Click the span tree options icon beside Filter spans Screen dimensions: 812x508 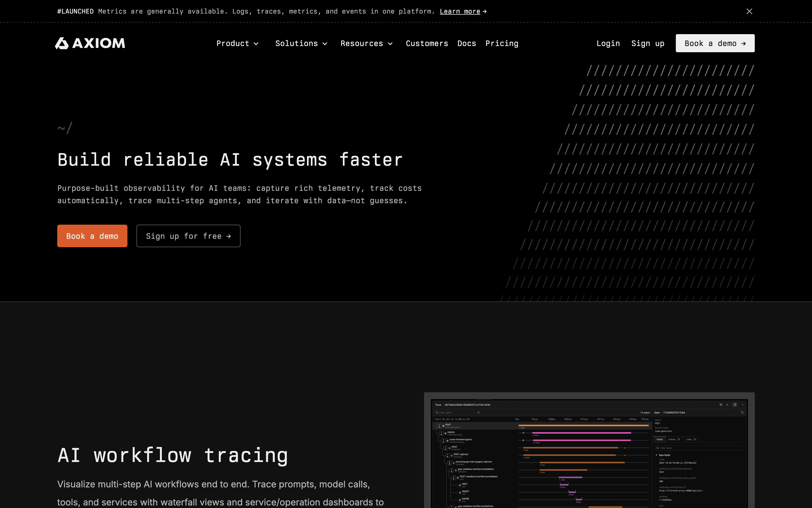[x=479, y=413]
